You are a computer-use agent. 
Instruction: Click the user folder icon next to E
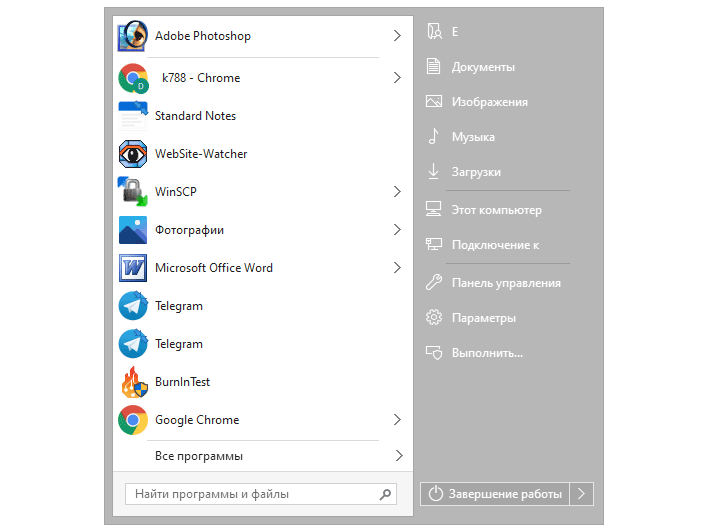tap(434, 32)
